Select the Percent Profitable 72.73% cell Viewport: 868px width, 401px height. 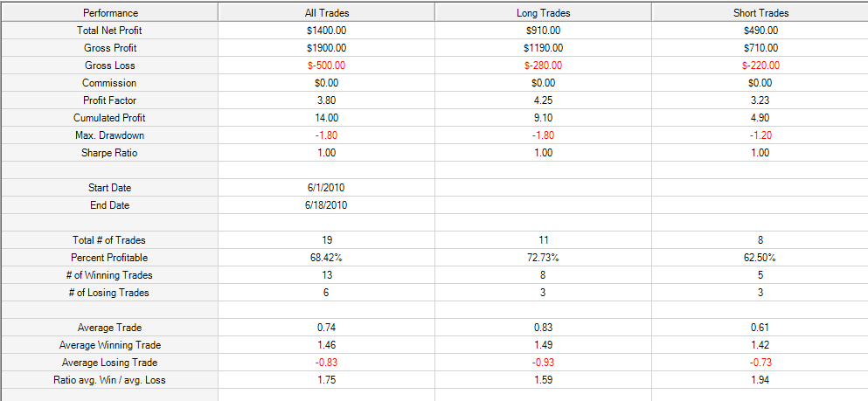543,258
